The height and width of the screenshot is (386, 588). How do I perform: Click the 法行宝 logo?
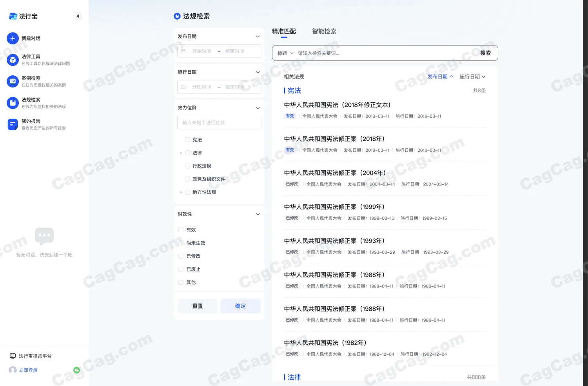24,16
